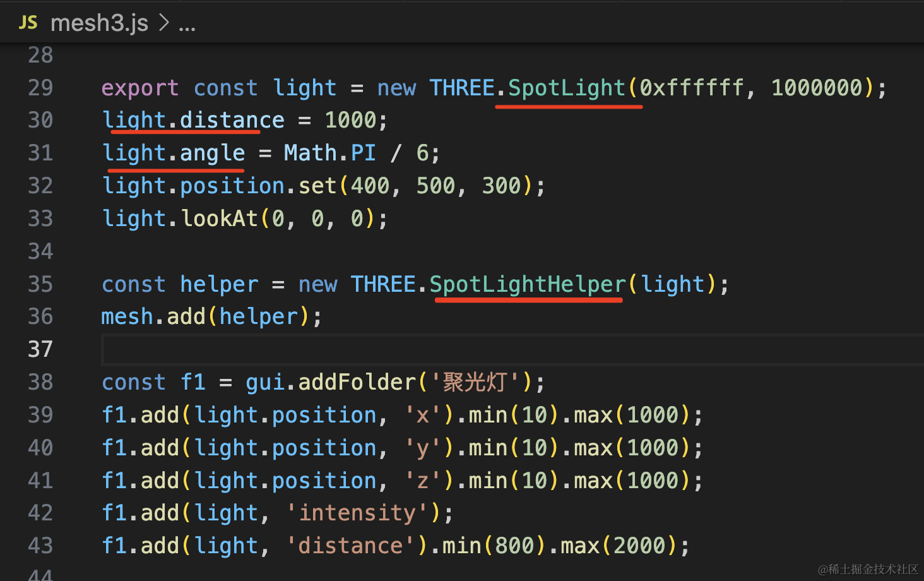This screenshot has width=924, height=581.
Task: Click the 'z' string on line 41
Action: 422,481
